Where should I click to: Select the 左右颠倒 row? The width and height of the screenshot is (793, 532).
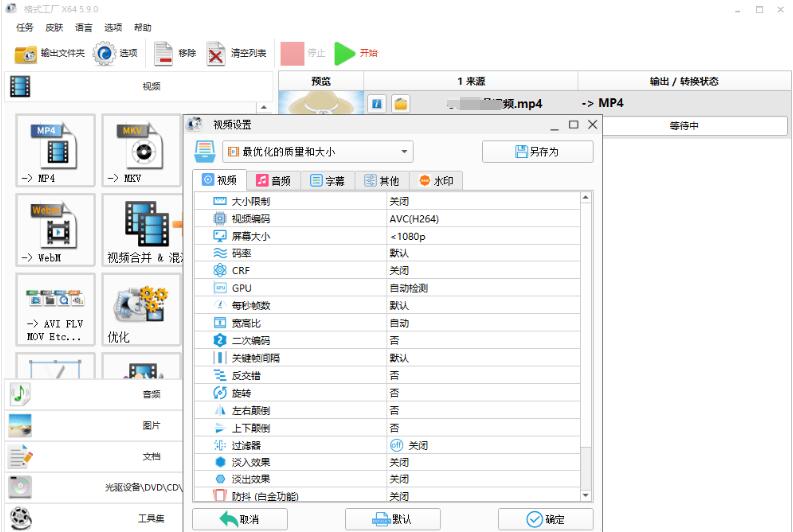(387, 411)
